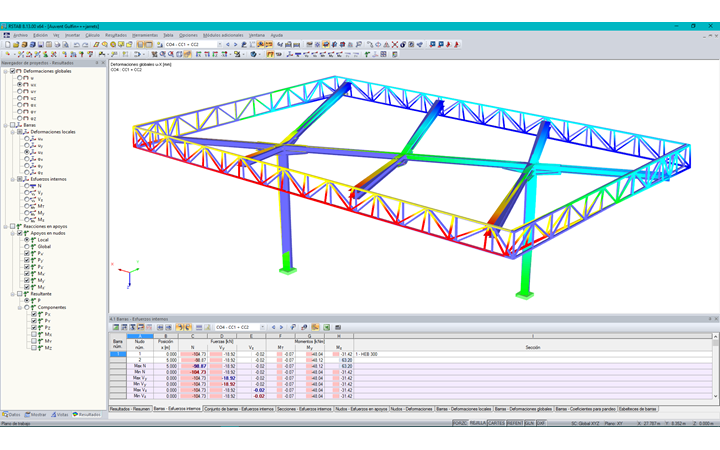The width and height of the screenshot is (720, 450).
Task: Select the uX radio button under Deformaciones globales
Action: (x=20, y=84)
